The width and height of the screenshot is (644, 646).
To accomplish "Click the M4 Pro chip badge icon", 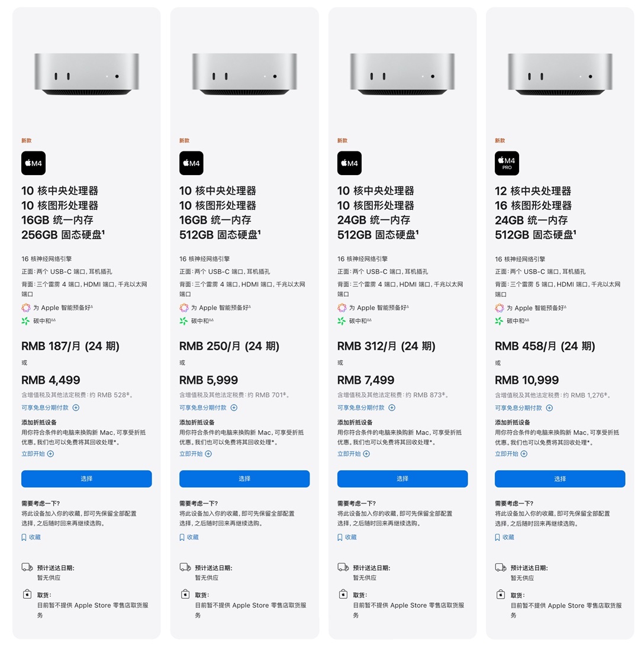I will click(507, 163).
